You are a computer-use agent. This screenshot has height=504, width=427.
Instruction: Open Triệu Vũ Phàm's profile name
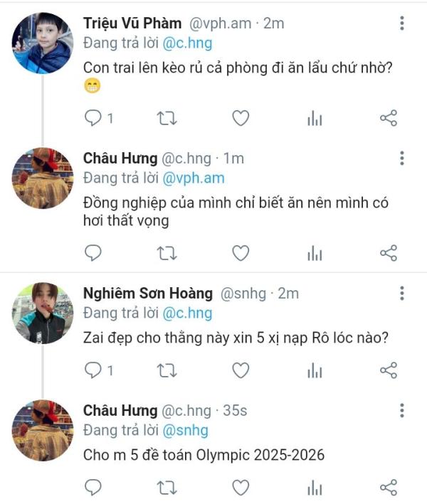(132, 23)
